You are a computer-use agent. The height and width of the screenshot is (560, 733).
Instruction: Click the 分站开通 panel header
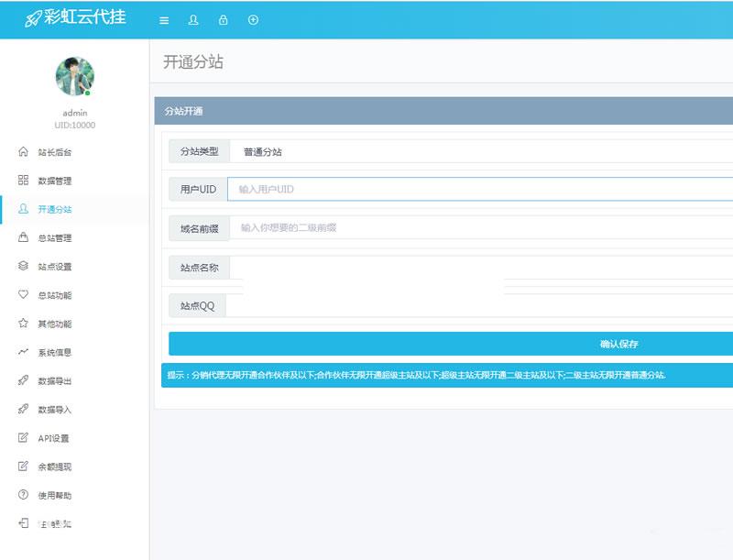tap(443, 111)
